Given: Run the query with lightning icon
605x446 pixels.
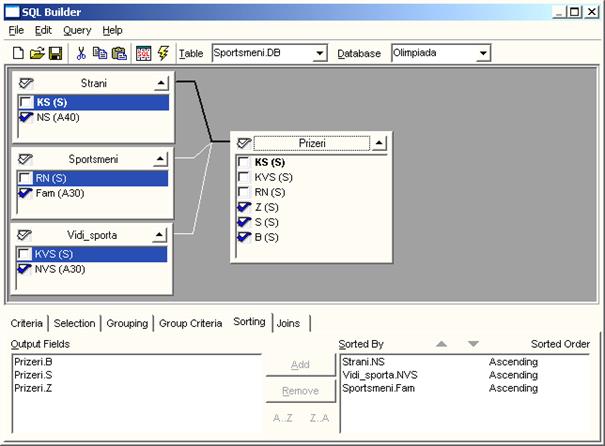Looking at the screenshot, I should (x=163, y=53).
